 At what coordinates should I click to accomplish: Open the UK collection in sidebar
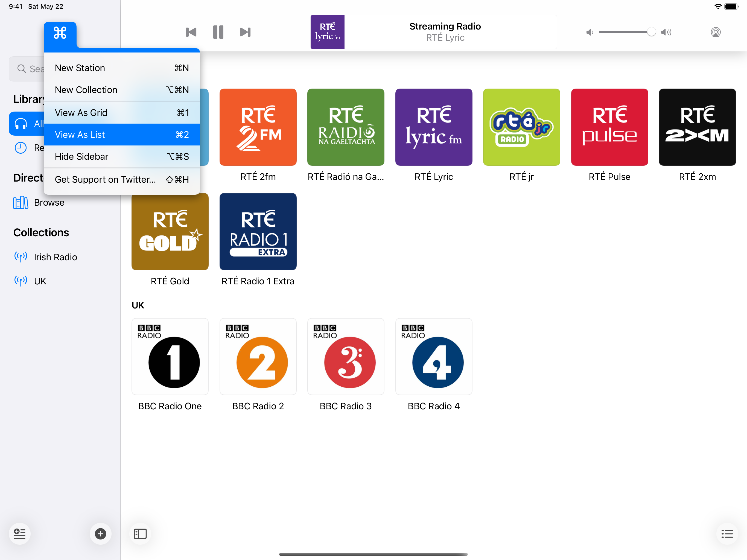[x=40, y=281]
